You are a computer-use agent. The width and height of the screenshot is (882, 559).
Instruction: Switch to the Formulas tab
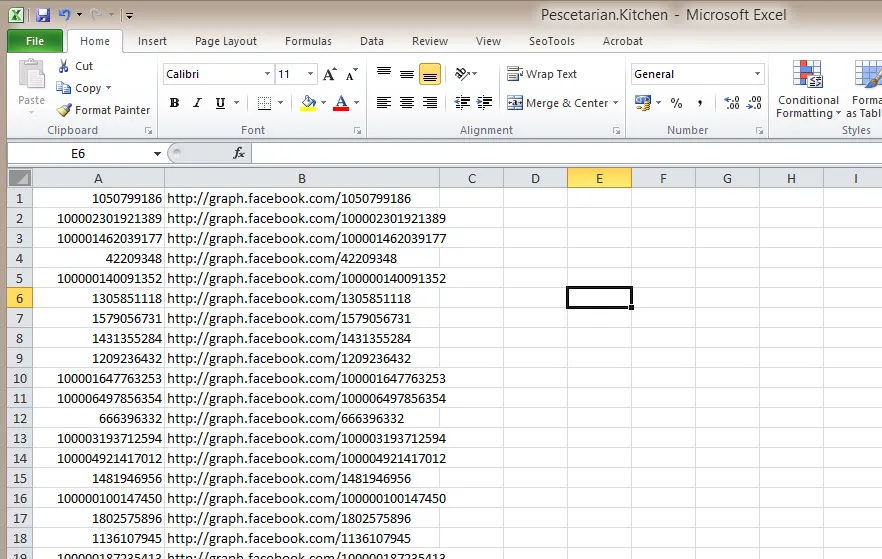[x=308, y=41]
